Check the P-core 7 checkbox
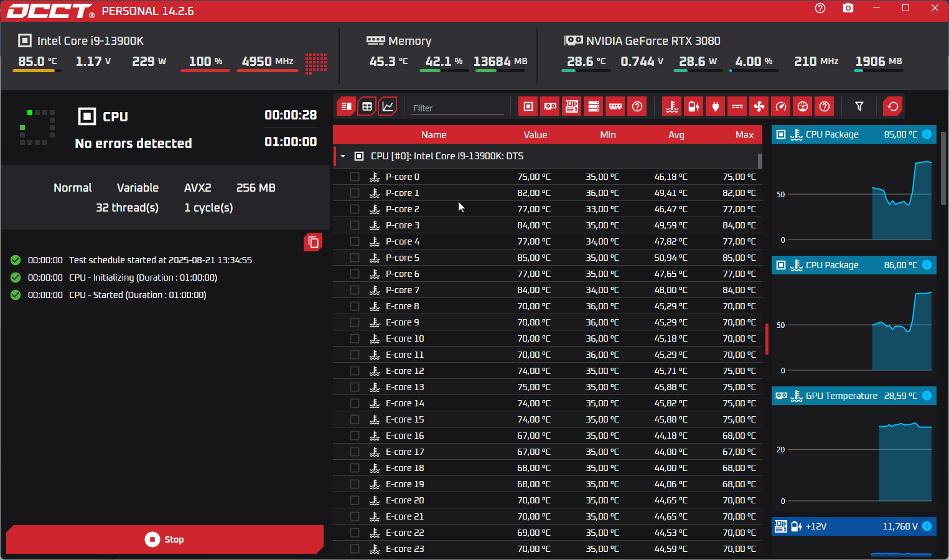949x560 pixels. [355, 290]
